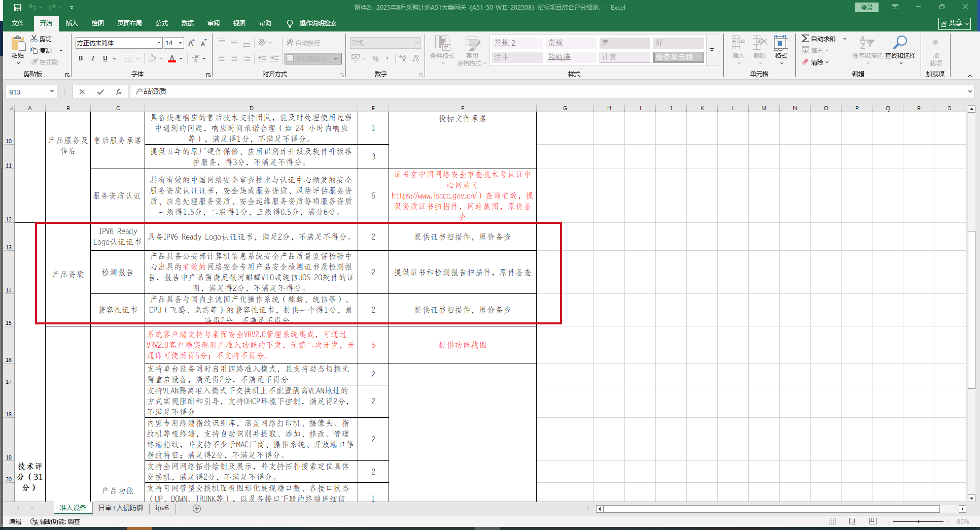Increase decimal places icon

pyautogui.click(x=403, y=58)
